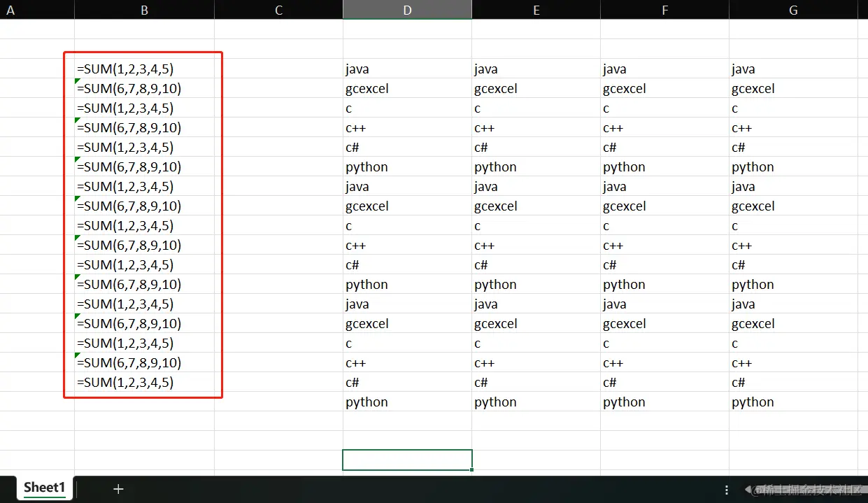868x503 pixels.
Task: Select topmost =SUM(6,7,8,9,10) cell in column B
Action: click(144, 88)
